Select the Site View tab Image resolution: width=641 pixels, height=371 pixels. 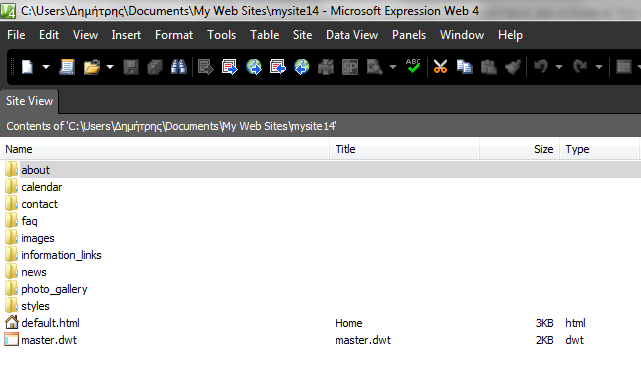pyautogui.click(x=29, y=101)
